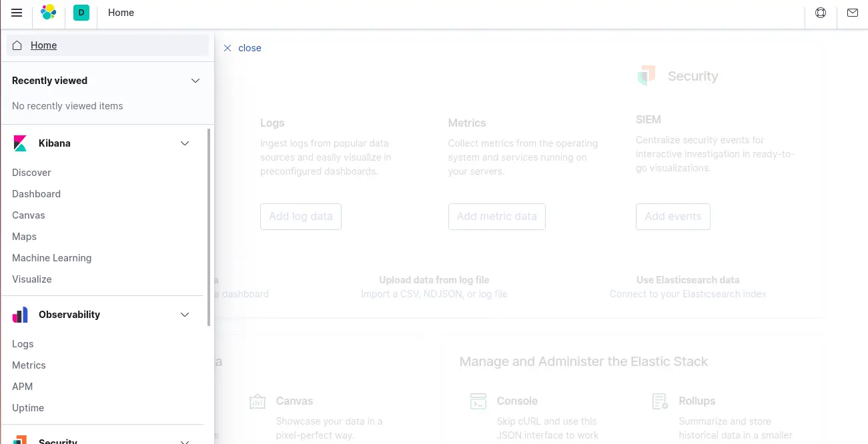Open Logs under Observability
Viewport: 868px width, 444px height.
click(x=23, y=344)
